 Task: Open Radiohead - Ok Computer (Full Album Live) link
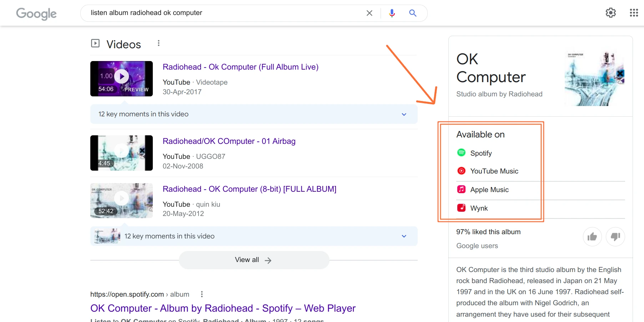tap(241, 67)
